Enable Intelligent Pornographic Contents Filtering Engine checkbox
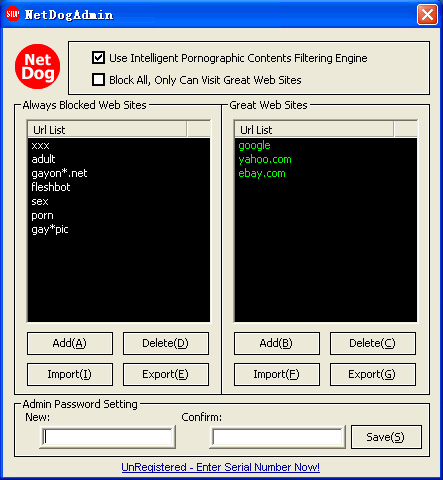Screen dimensions: 443x480 click(98, 58)
